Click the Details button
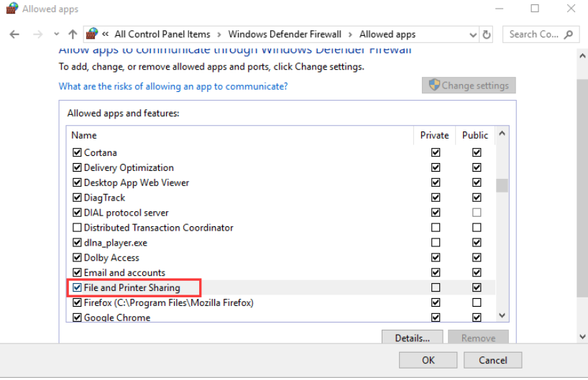This screenshot has height=380, width=588. click(x=412, y=338)
